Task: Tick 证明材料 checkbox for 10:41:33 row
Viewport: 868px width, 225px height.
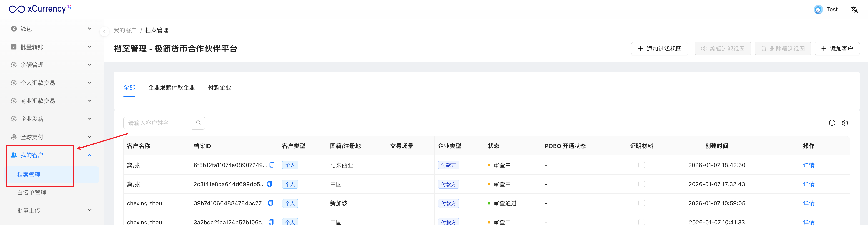Action: [x=641, y=222]
